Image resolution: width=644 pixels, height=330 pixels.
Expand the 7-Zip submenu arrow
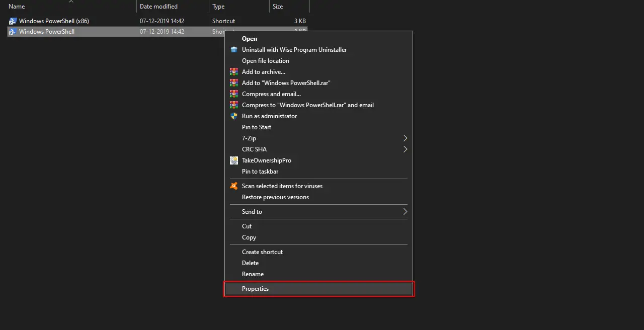[405, 138]
